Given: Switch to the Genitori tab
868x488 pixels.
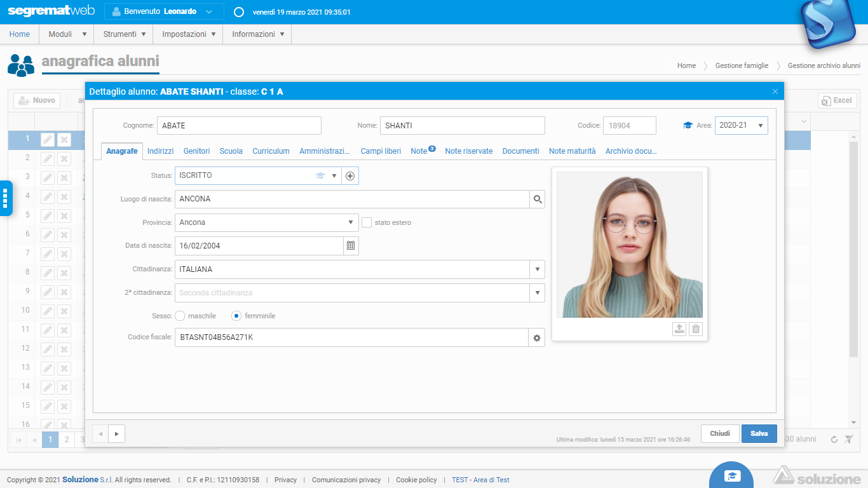Looking at the screenshot, I should 196,151.
